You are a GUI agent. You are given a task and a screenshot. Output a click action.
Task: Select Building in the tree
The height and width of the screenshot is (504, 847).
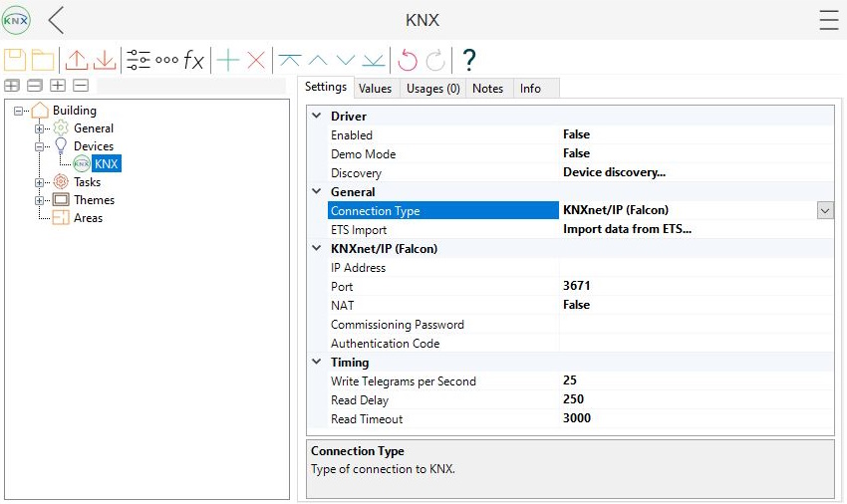[x=75, y=111]
